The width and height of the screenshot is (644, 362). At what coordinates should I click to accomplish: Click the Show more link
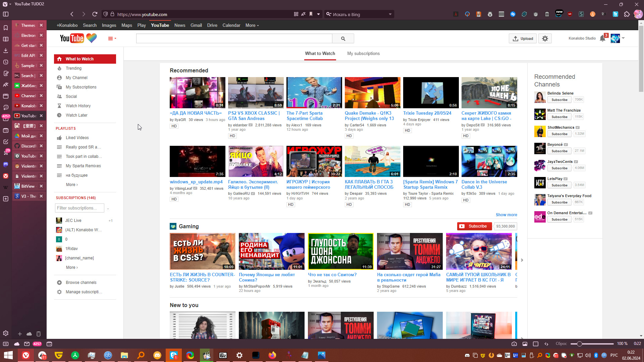tap(506, 215)
